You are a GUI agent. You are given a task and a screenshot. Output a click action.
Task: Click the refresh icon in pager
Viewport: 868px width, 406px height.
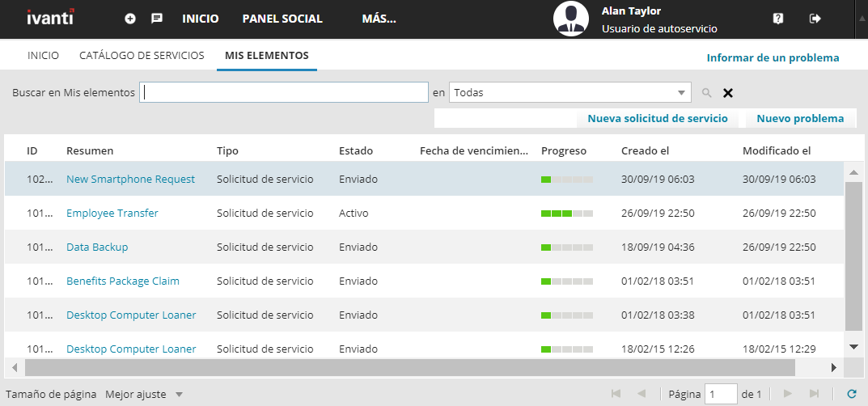pyautogui.click(x=852, y=395)
